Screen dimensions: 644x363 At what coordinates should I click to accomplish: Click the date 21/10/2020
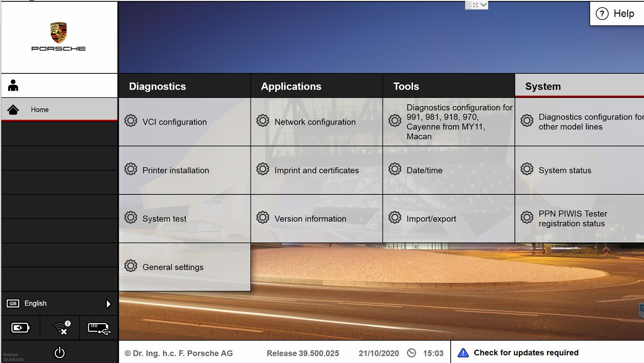tap(379, 353)
